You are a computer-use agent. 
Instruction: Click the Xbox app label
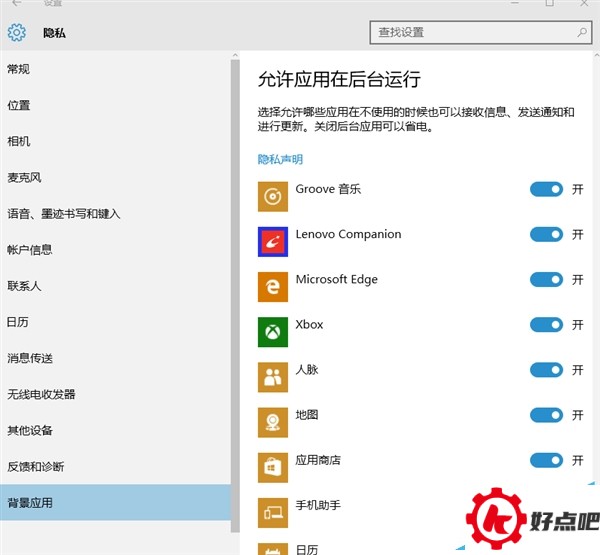pyautogui.click(x=309, y=325)
